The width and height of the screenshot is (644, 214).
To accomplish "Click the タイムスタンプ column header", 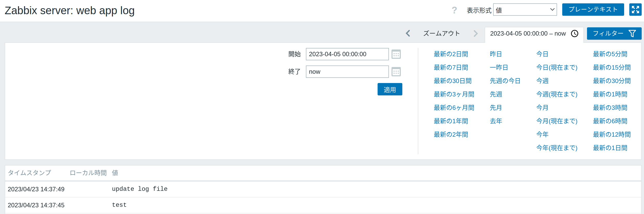I will (x=29, y=173).
